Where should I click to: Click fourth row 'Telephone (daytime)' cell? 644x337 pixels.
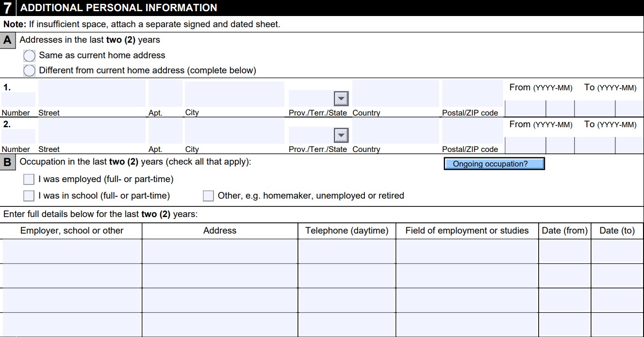347,324
